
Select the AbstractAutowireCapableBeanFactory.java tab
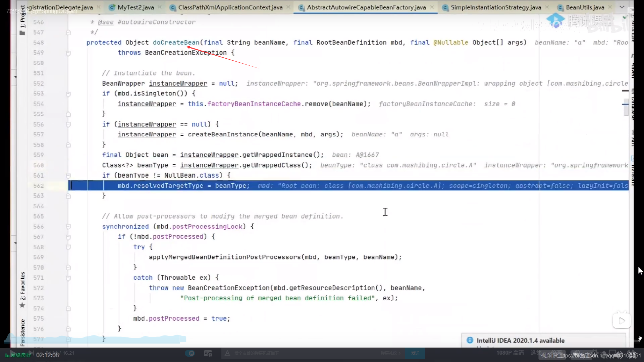tap(366, 7)
